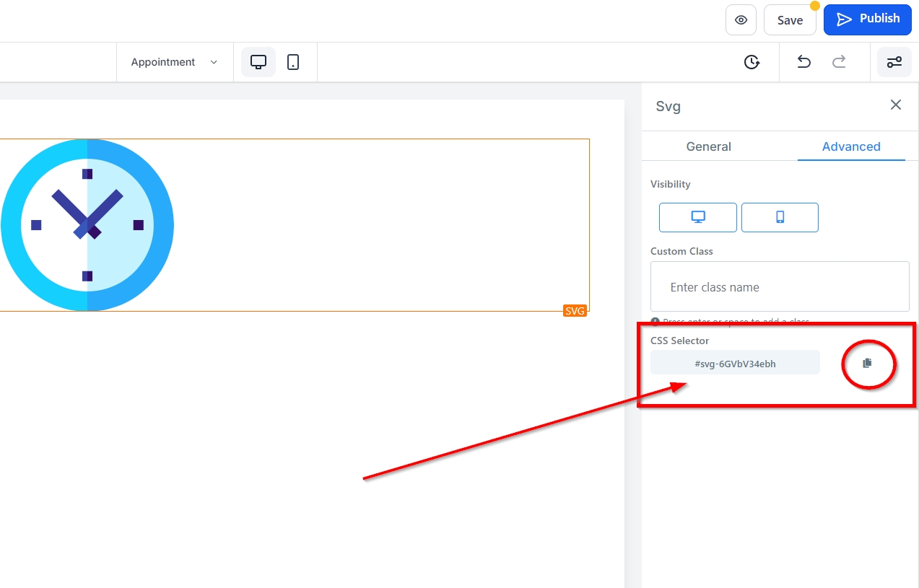Open version history clock icon

pyautogui.click(x=752, y=62)
